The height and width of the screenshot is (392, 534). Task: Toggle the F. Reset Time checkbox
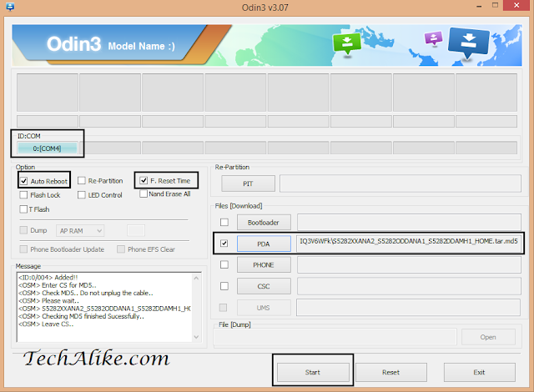tap(144, 180)
